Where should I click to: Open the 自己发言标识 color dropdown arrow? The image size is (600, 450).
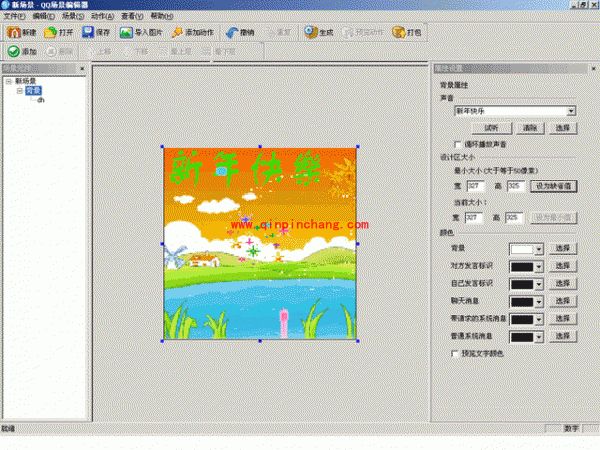(539, 284)
